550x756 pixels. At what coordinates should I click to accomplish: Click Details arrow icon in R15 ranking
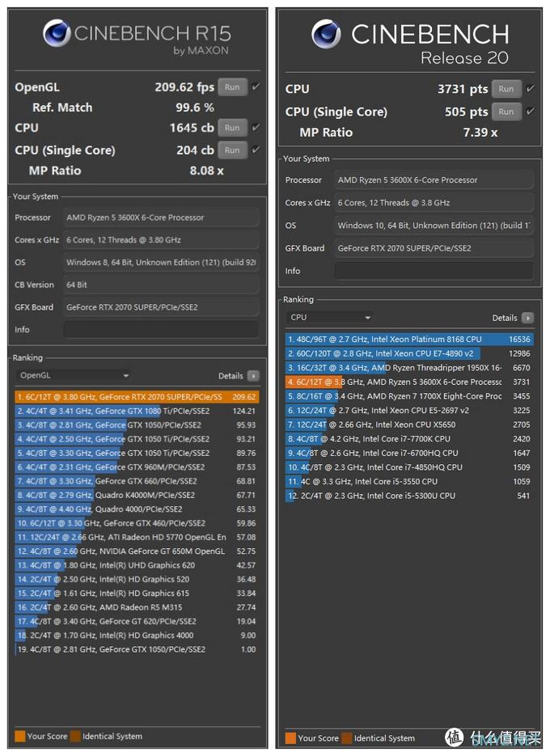253,376
